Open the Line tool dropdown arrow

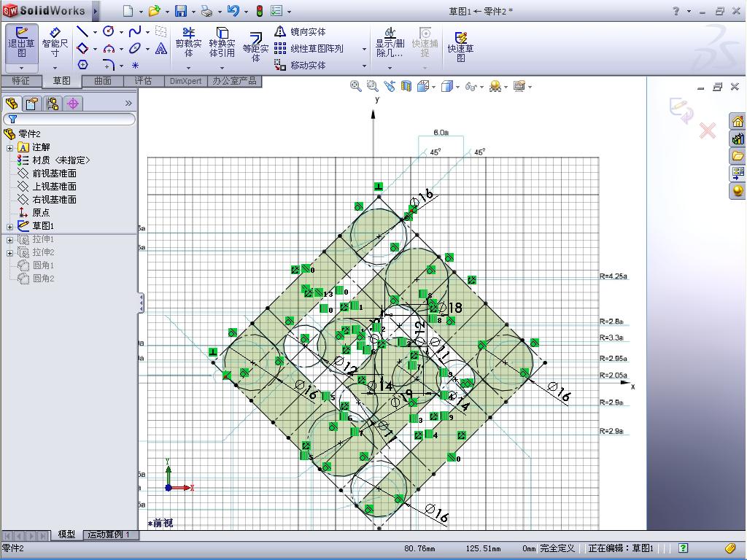[96, 32]
